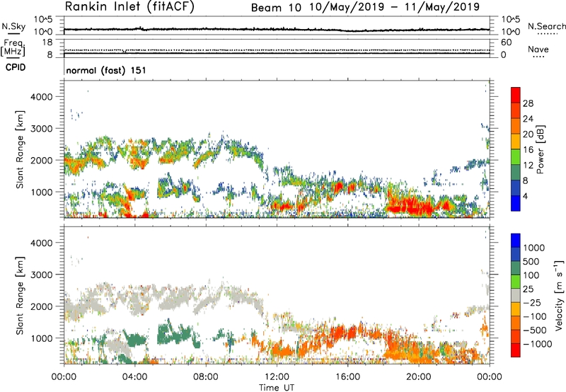Viewport: 566px width, 392px height.
Task: Click the "100" label on the velocity colorbar
Action: (531, 275)
